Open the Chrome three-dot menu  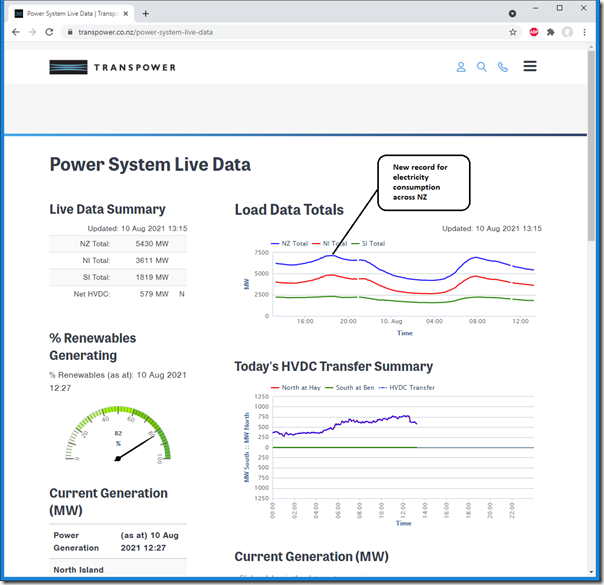click(584, 32)
